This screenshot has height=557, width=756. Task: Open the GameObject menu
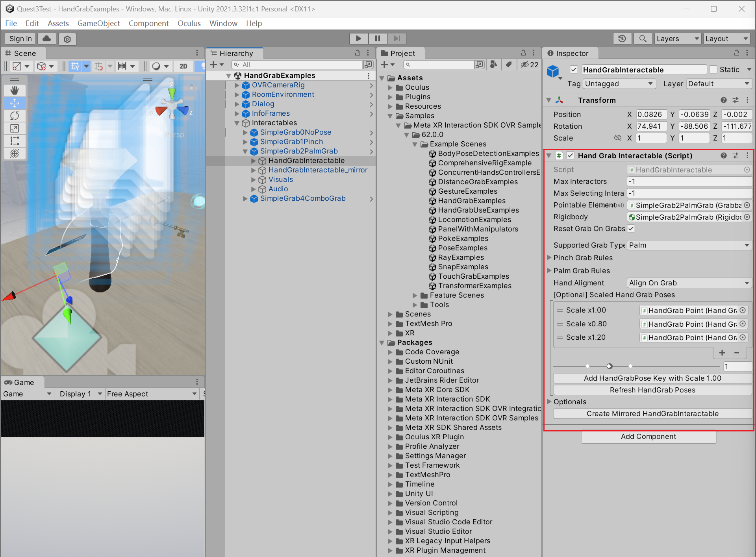click(x=98, y=23)
